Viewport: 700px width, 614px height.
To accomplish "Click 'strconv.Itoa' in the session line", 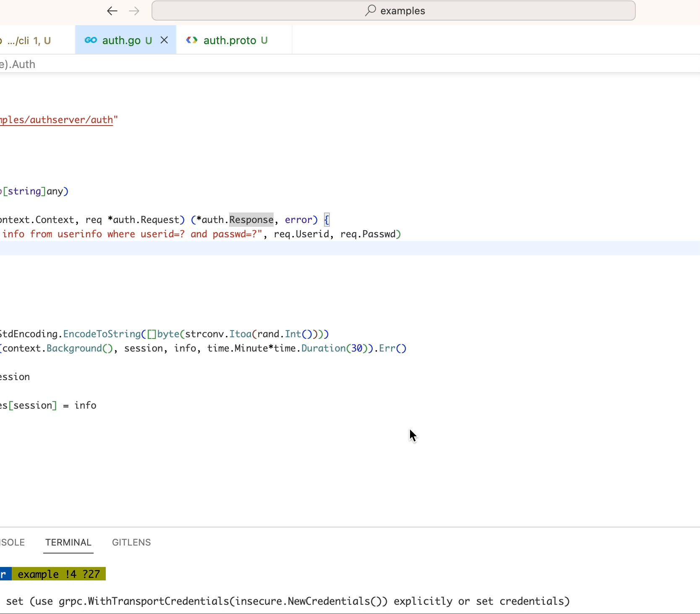I will (218, 334).
